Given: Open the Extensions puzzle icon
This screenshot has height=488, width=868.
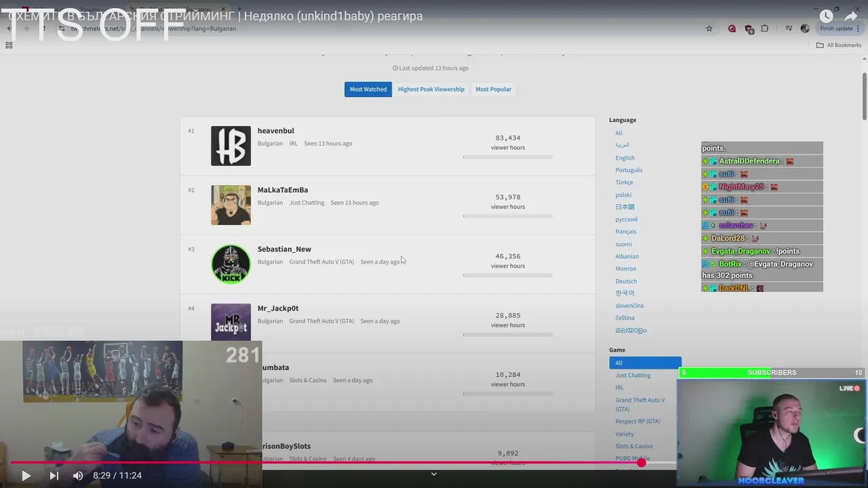Looking at the screenshot, I should 765,28.
